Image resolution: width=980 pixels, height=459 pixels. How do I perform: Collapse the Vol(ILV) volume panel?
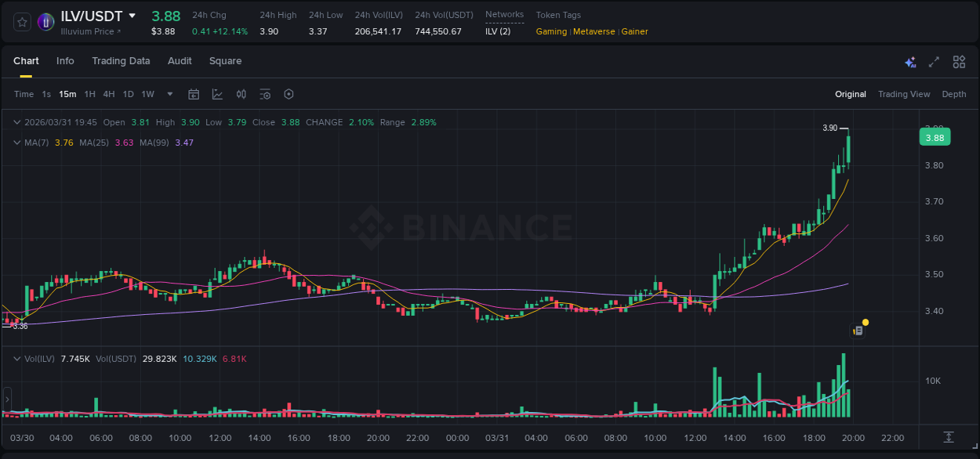(x=16, y=358)
